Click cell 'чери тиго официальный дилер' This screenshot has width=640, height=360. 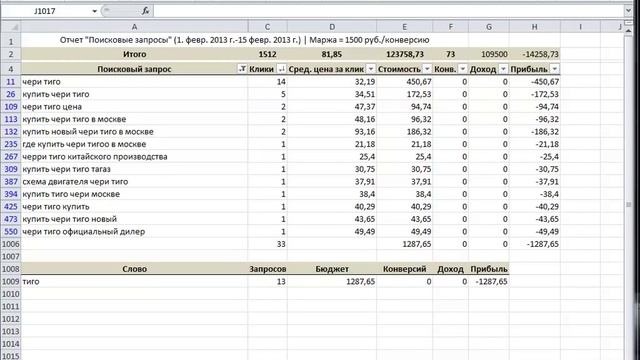134,232
